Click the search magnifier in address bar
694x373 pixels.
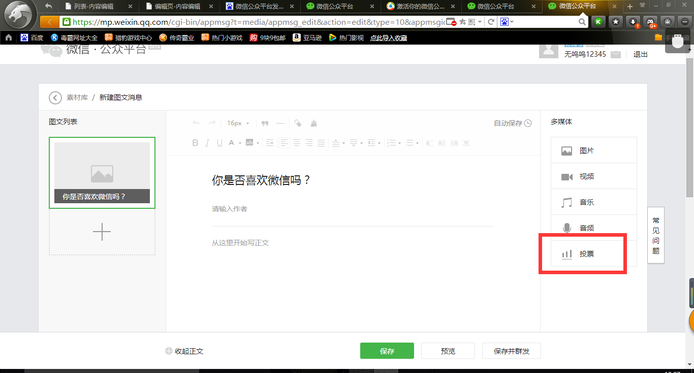point(582,22)
